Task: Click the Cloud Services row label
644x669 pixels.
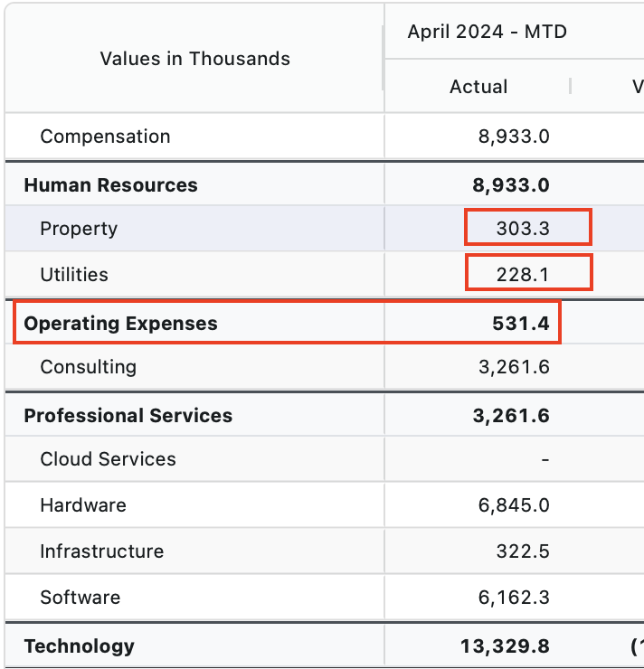Action: tap(108, 459)
